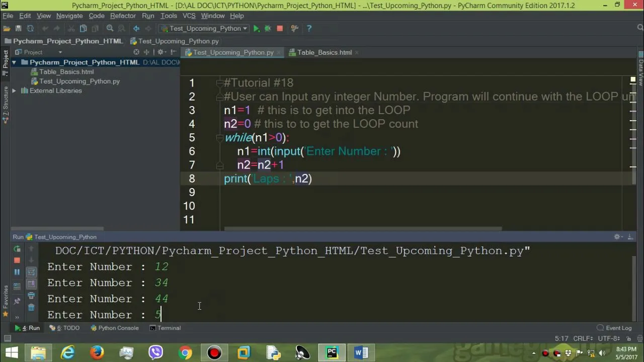This screenshot has height=362, width=644.
Task: Click the Paste toolbar icon
Action: tap(94, 28)
